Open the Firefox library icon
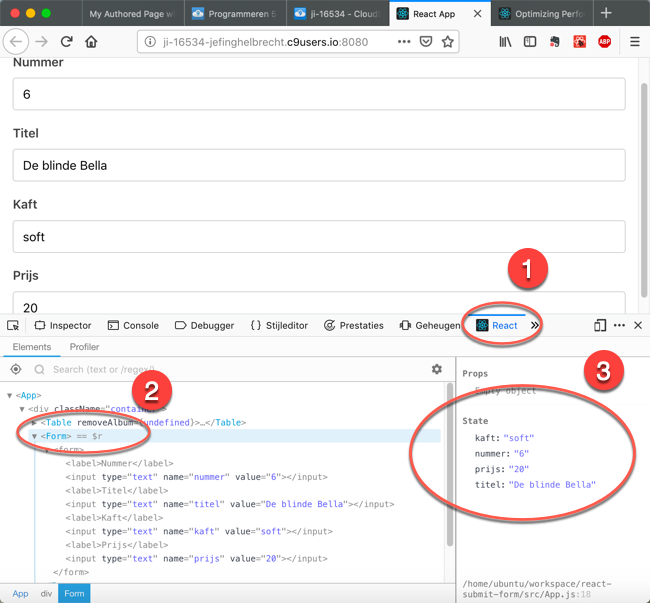The image size is (650, 603). point(505,42)
